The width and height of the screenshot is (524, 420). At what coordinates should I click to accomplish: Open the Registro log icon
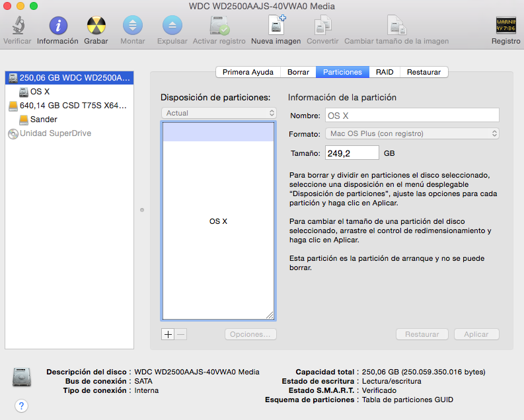coord(505,25)
